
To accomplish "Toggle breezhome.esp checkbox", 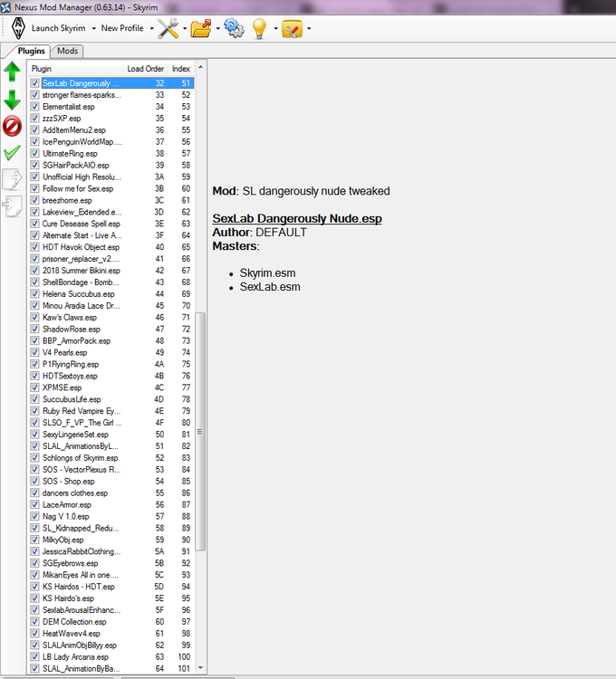I will 34,200.
